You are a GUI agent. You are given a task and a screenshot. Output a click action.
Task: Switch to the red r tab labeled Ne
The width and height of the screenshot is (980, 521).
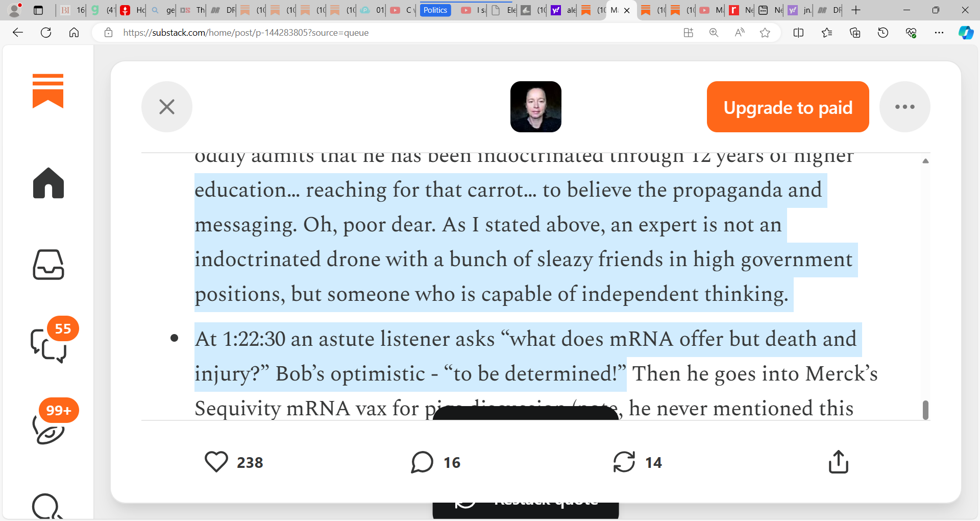tap(741, 10)
